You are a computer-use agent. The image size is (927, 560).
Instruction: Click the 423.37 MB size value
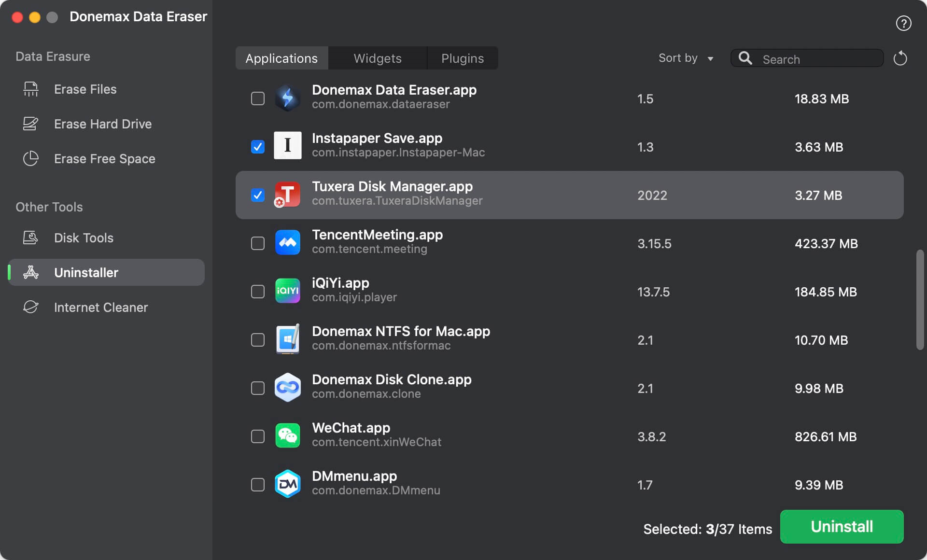coord(826,244)
